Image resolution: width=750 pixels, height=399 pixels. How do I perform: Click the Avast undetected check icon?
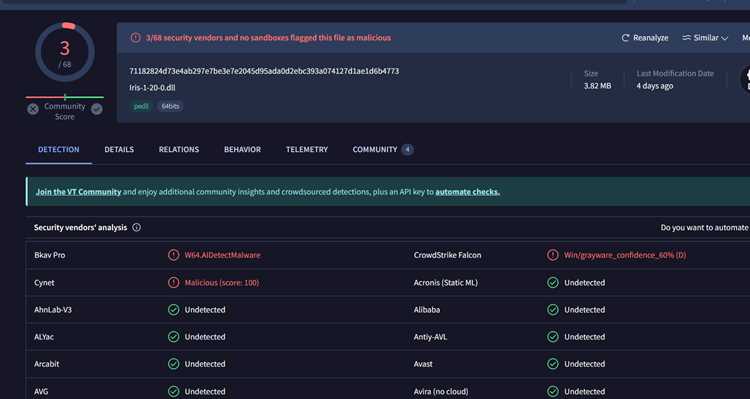552,364
